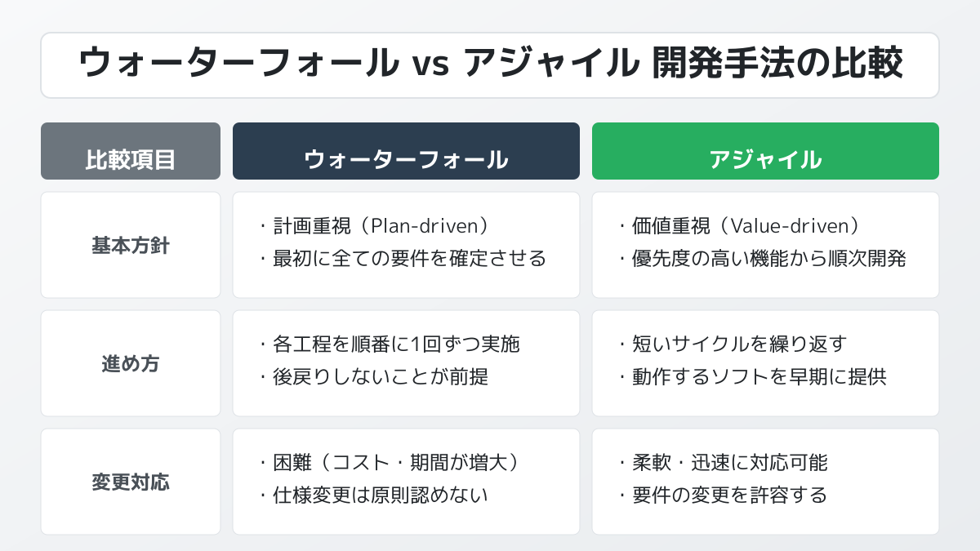Screen dimensions: 980x551
Task: Select the 基本方針 row label
Action: (x=131, y=246)
